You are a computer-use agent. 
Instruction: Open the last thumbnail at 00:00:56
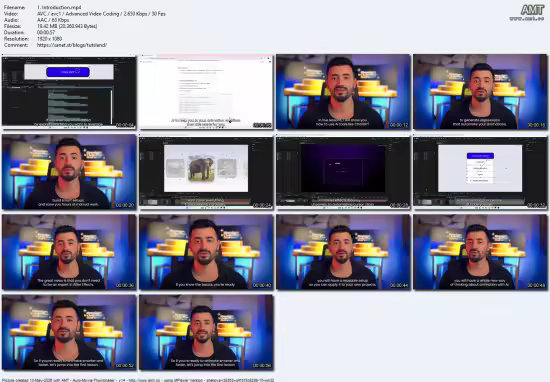click(206, 332)
